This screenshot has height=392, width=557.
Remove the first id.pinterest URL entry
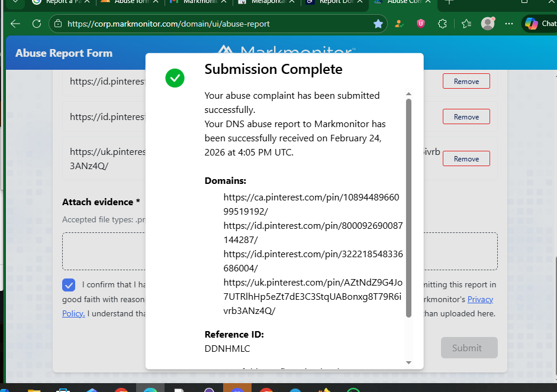pos(466,81)
